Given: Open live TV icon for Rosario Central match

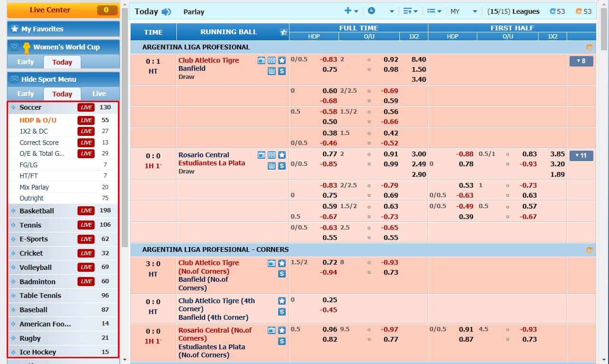Looking at the screenshot, I should pos(261,155).
